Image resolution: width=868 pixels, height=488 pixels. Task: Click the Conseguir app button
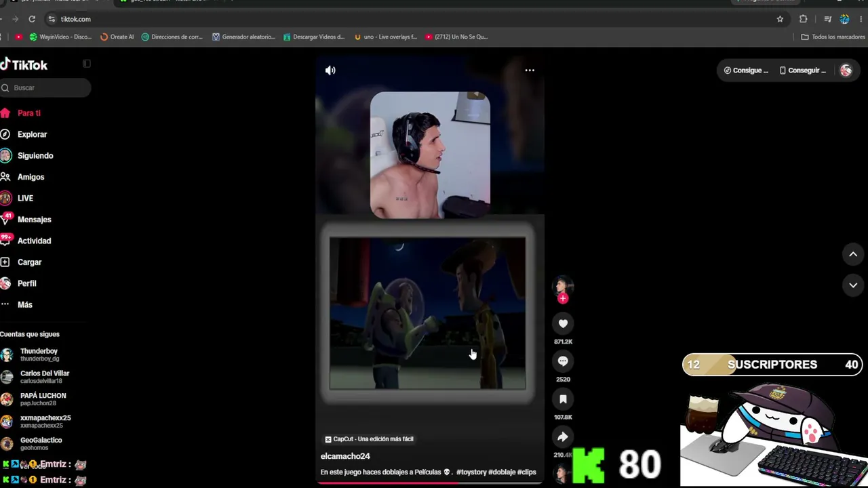coord(803,70)
